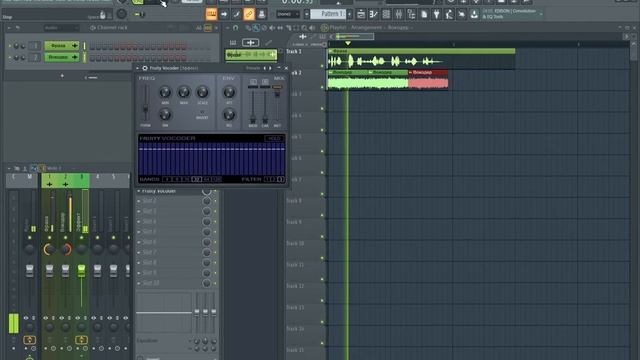Open the Browser tree icon
This screenshot has width=640, height=360.
(411, 15)
